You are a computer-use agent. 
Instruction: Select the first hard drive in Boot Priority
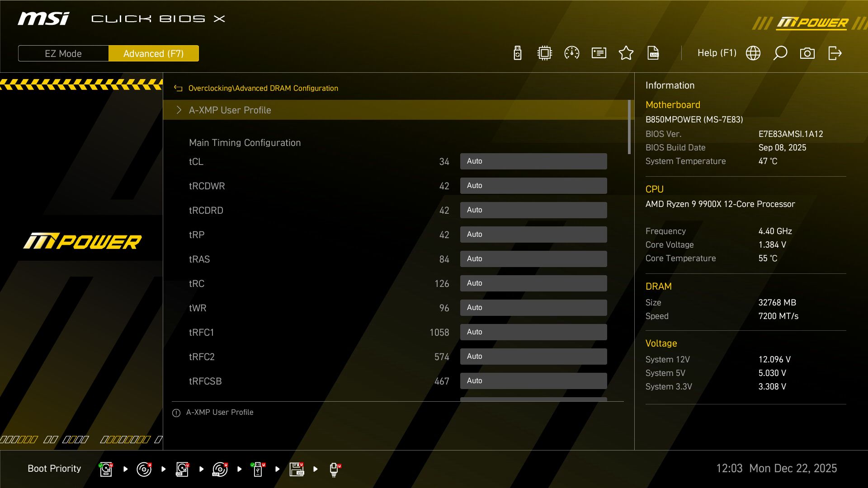[x=105, y=469]
